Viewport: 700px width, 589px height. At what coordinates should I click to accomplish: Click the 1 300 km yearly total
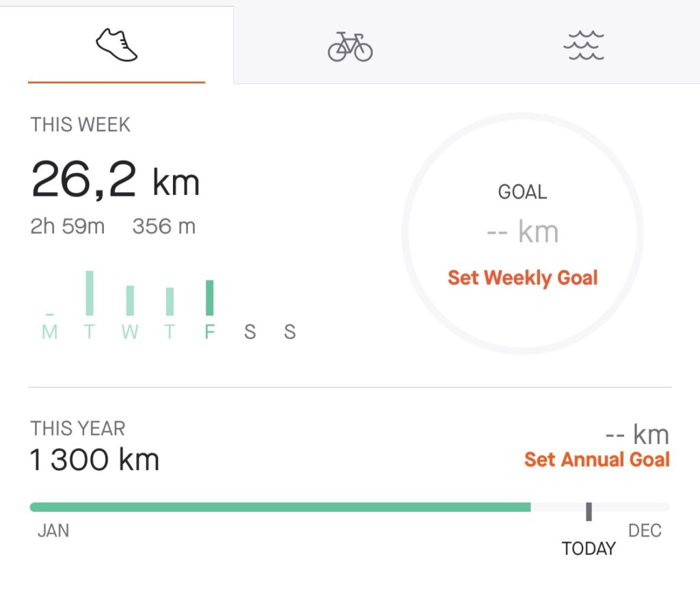pos(94,460)
